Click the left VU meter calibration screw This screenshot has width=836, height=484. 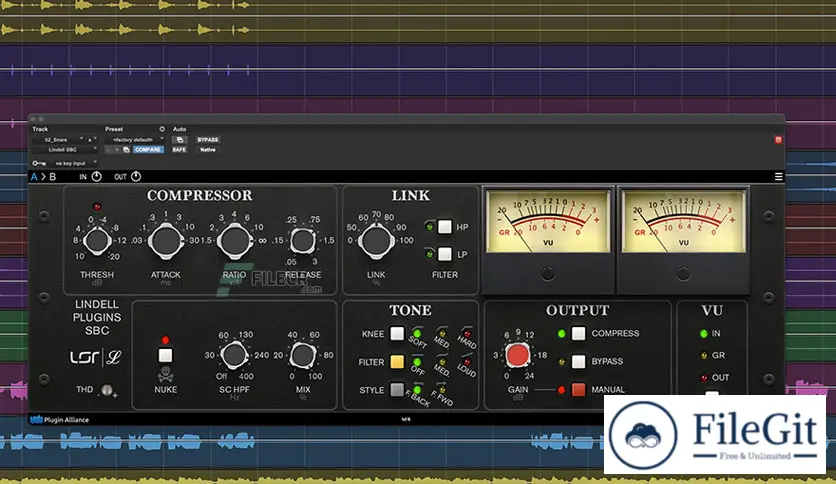pyautogui.click(x=548, y=273)
